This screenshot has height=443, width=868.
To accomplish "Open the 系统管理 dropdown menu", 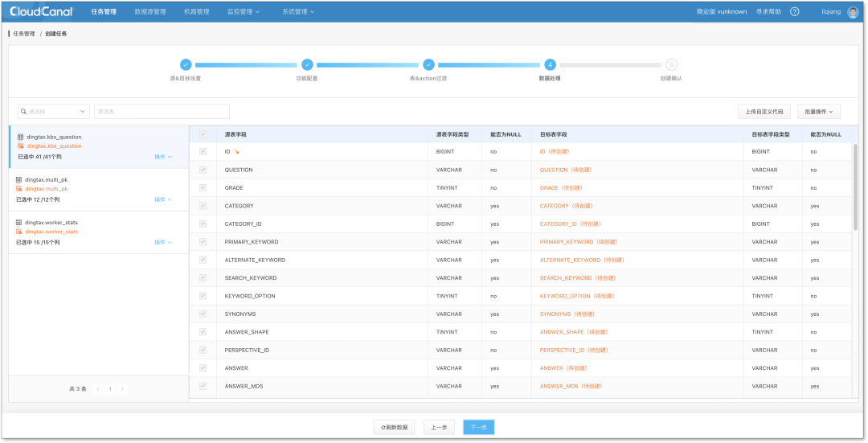I will point(298,11).
